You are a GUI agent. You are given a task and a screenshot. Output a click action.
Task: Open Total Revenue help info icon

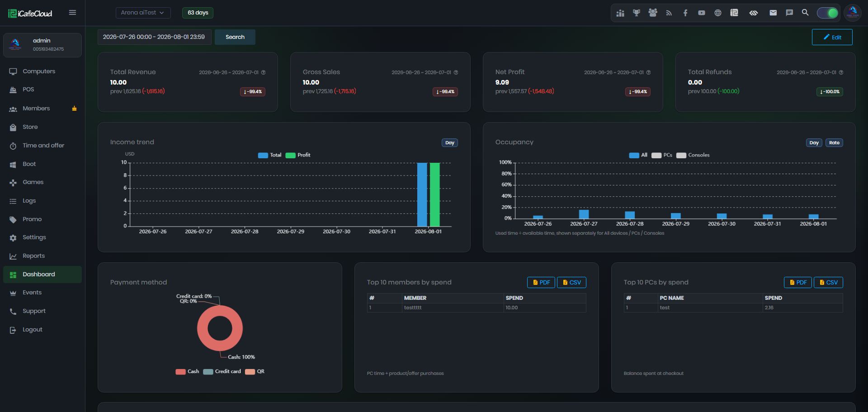[x=263, y=72]
